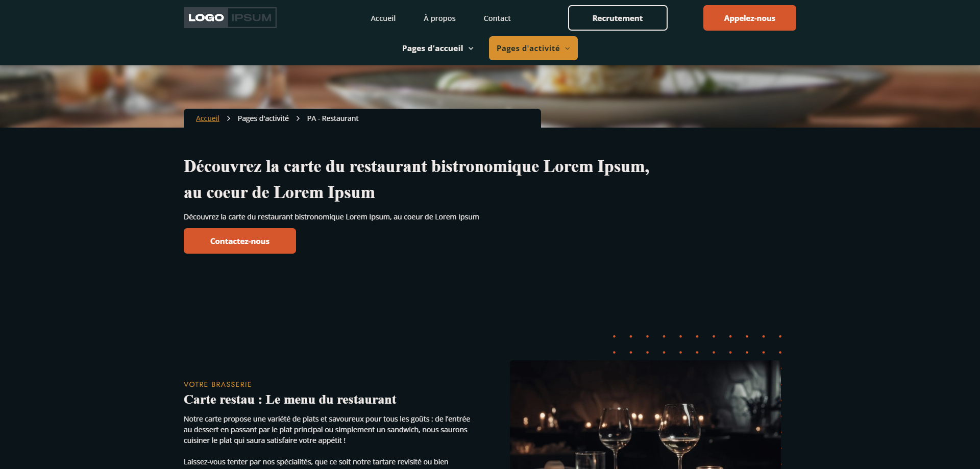
Task: Click the chevron next to Pages d'accueil
Action: [471, 48]
